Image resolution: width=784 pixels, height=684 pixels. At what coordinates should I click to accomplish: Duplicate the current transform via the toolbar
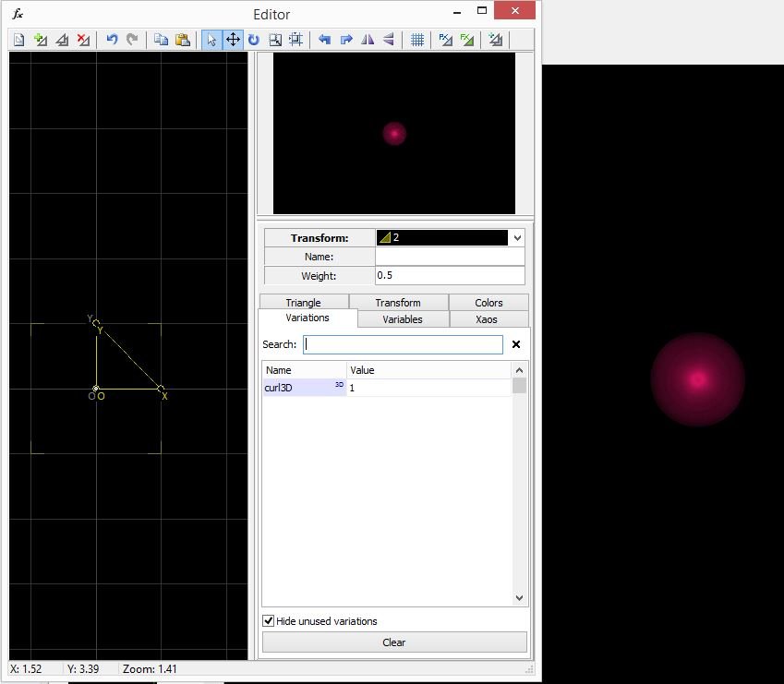pos(62,40)
